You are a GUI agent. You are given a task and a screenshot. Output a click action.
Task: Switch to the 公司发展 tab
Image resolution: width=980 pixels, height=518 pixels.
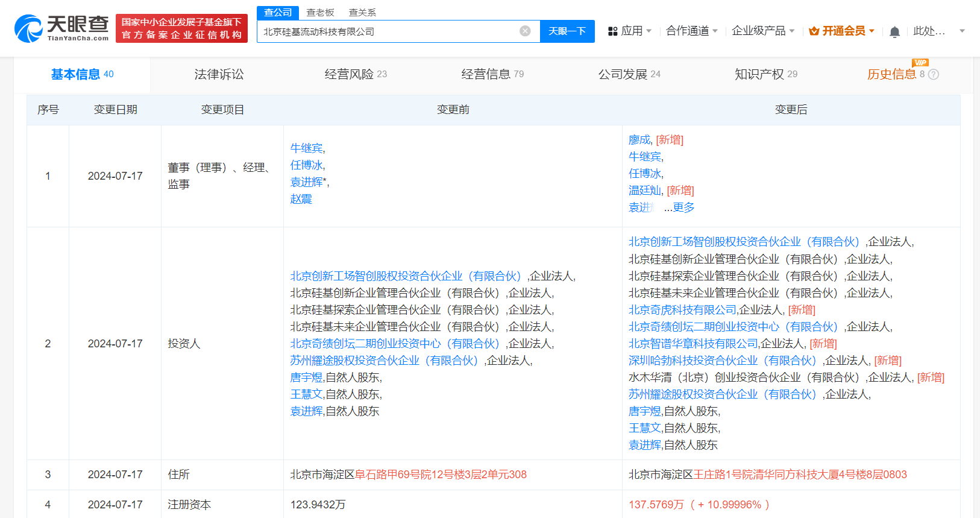tap(629, 74)
